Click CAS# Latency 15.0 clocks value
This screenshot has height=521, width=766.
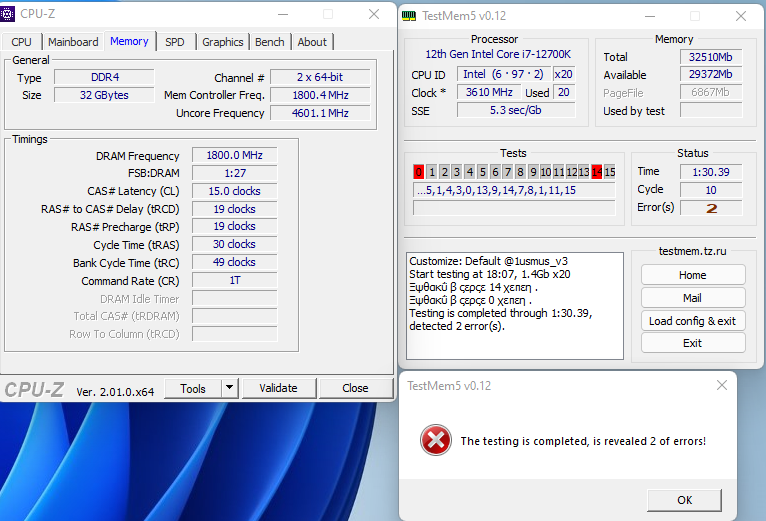[x=234, y=191]
